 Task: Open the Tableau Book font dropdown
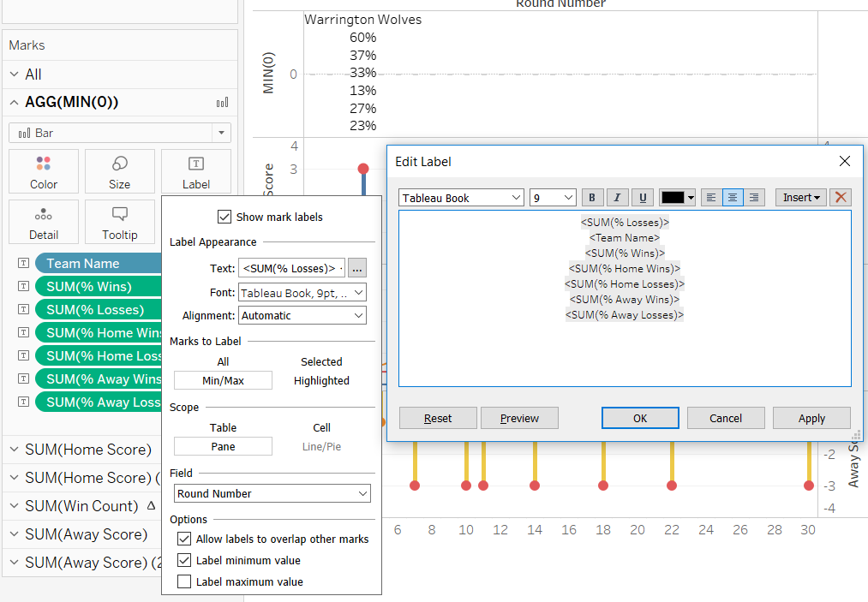461,198
